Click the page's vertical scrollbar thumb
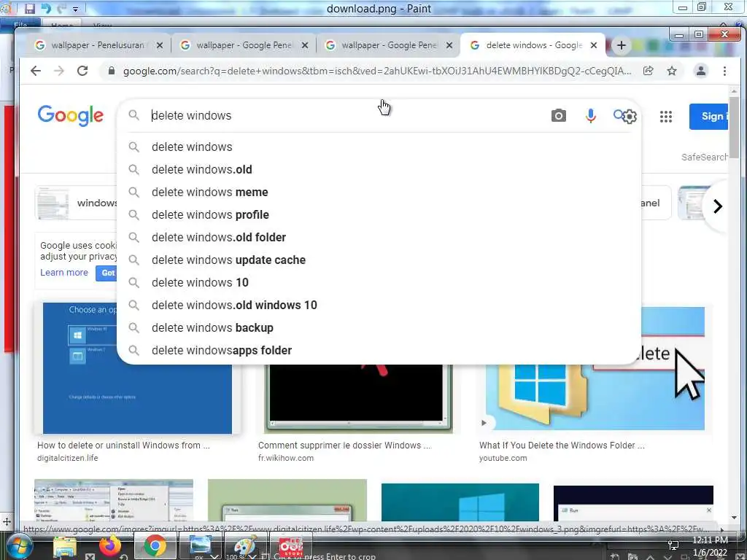 pos(734,128)
